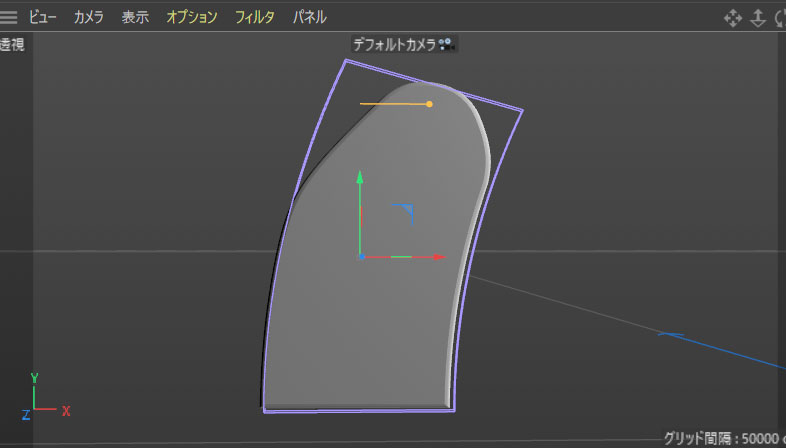Open the パネル menu

click(x=309, y=17)
